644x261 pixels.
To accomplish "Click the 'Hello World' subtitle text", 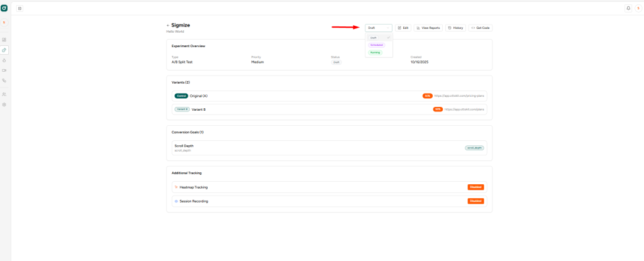I will point(175,31).
